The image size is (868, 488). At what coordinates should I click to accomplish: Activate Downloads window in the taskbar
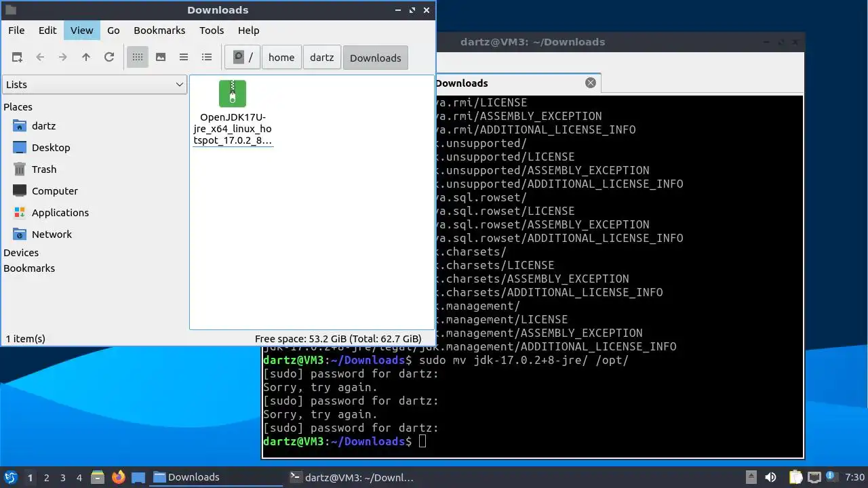click(x=216, y=477)
